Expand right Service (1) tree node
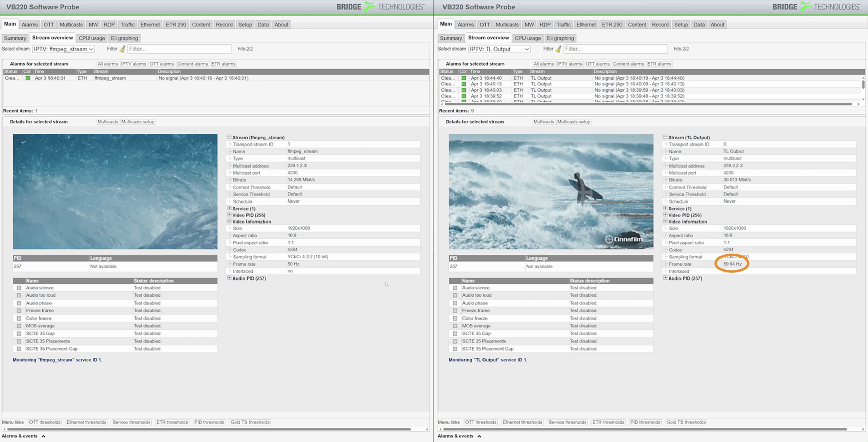 [x=665, y=208]
